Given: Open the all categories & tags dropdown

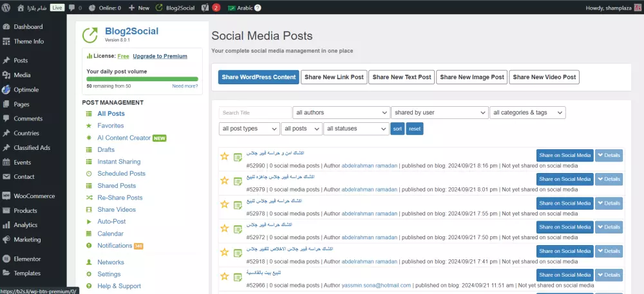Looking at the screenshot, I should [x=527, y=113].
